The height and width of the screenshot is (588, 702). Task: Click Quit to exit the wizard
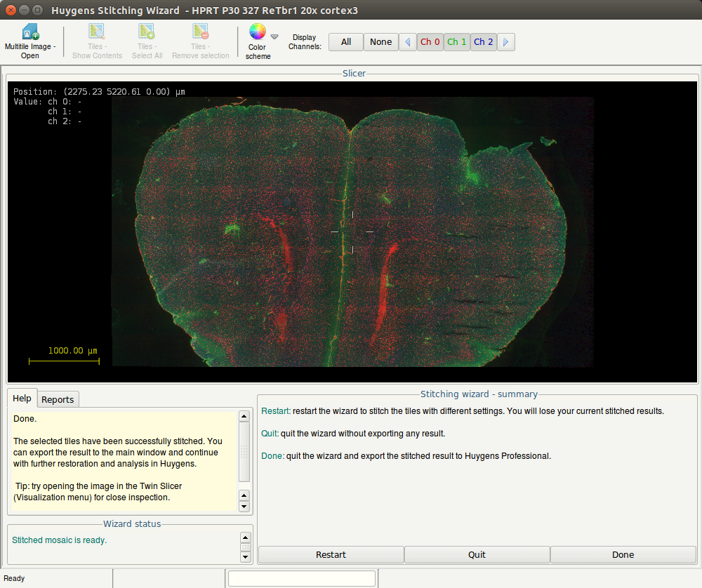[477, 554]
